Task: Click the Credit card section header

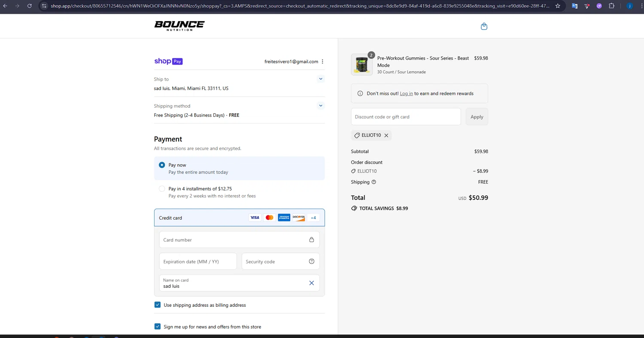Action: (x=240, y=217)
